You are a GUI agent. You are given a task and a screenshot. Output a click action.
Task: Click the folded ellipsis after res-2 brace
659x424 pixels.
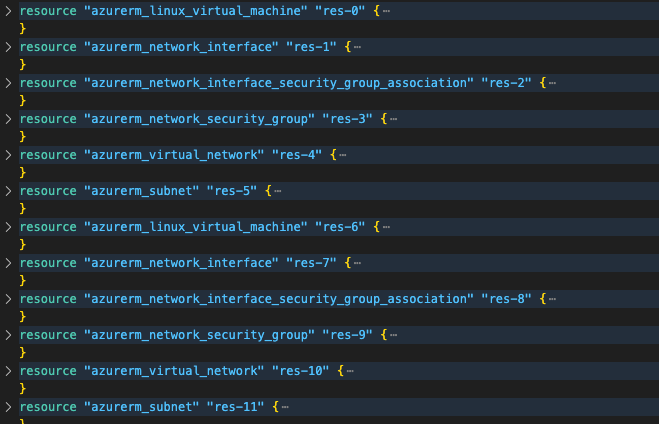[x=552, y=84]
